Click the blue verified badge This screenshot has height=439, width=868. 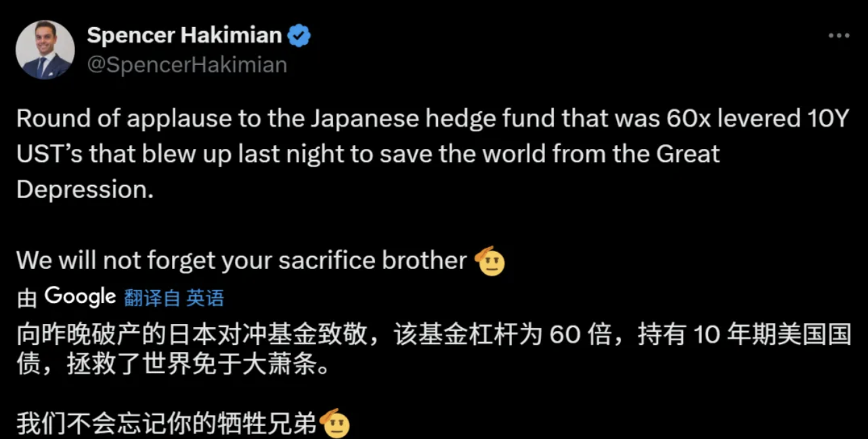pos(299,36)
